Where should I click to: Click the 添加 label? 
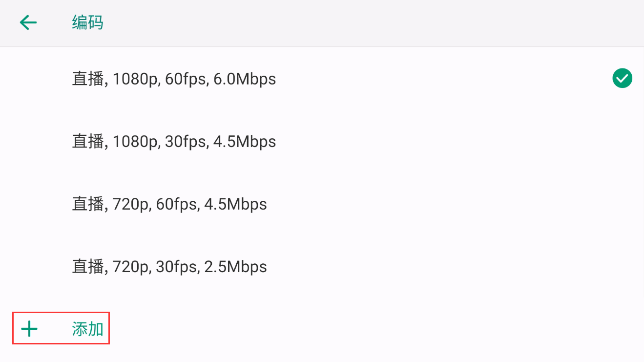coord(88,329)
